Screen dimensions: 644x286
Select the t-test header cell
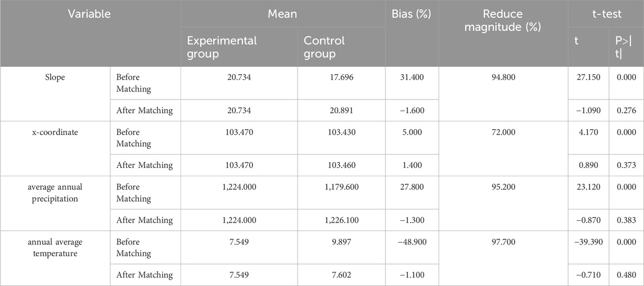(606, 14)
